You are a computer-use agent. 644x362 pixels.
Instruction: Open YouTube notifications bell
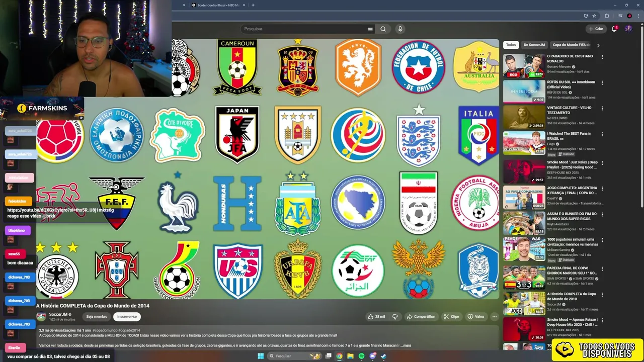click(614, 29)
